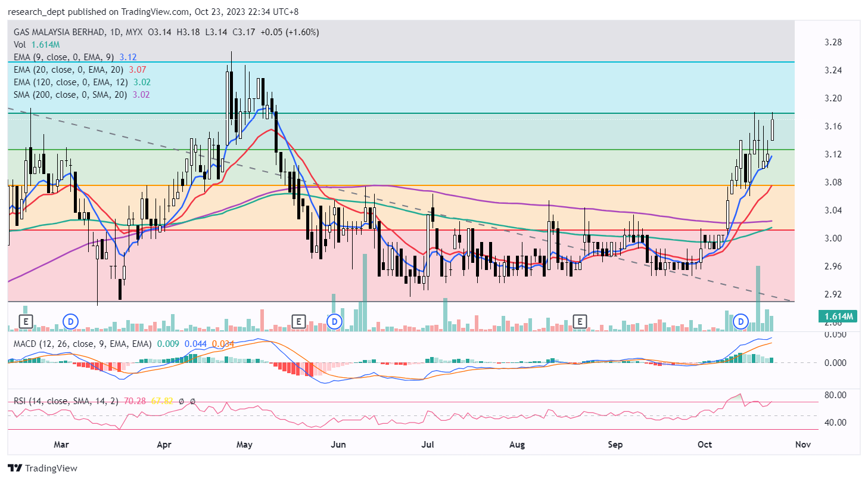The image size is (868, 481).
Task: Click the 'Sep' time axis label
Action: [x=615, y=445]
